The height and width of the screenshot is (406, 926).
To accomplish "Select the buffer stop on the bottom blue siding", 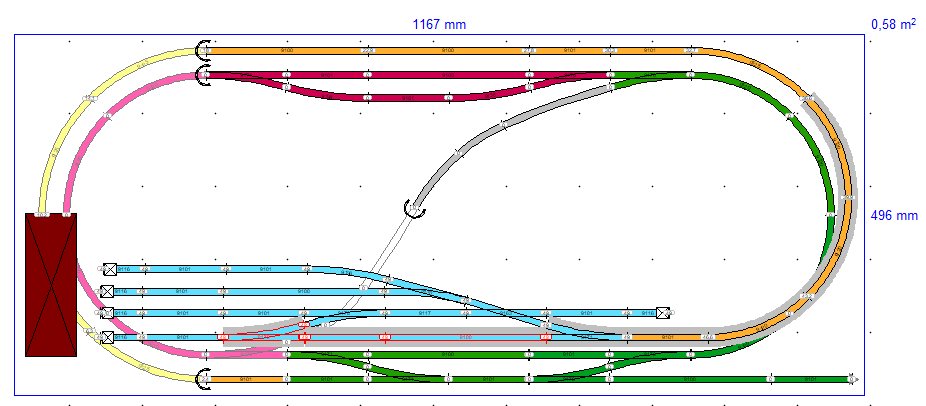I will pyautogui.click(x=108, y=337).
